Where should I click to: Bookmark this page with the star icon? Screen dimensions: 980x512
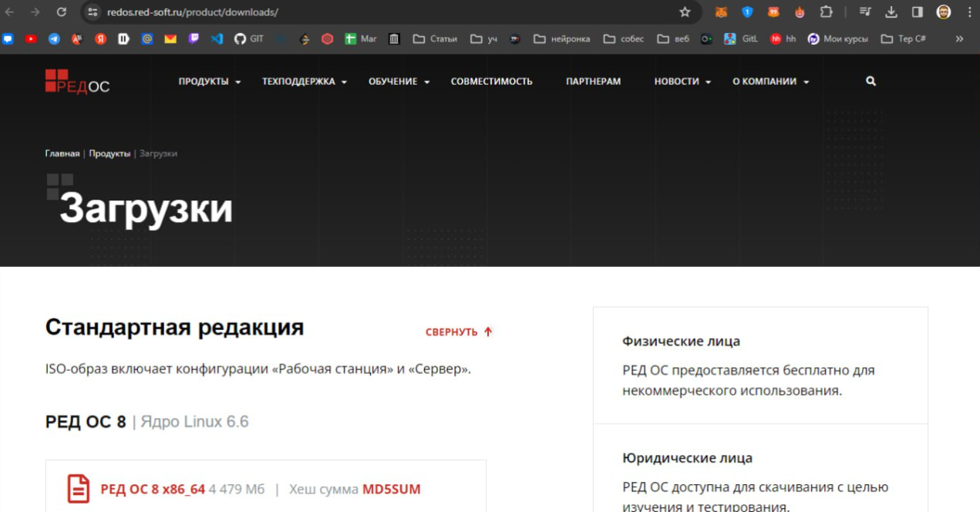coord(685,12)
